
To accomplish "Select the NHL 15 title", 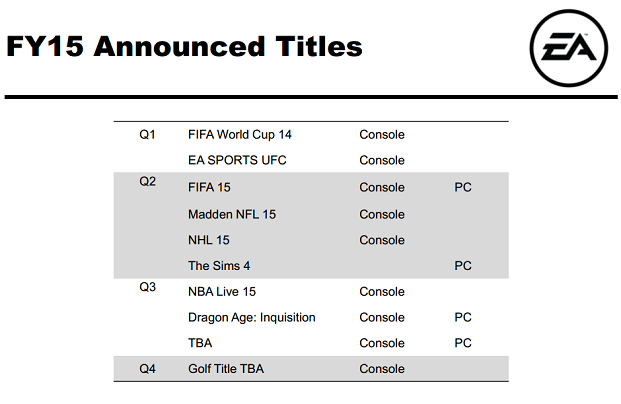I will pos(209,240).
